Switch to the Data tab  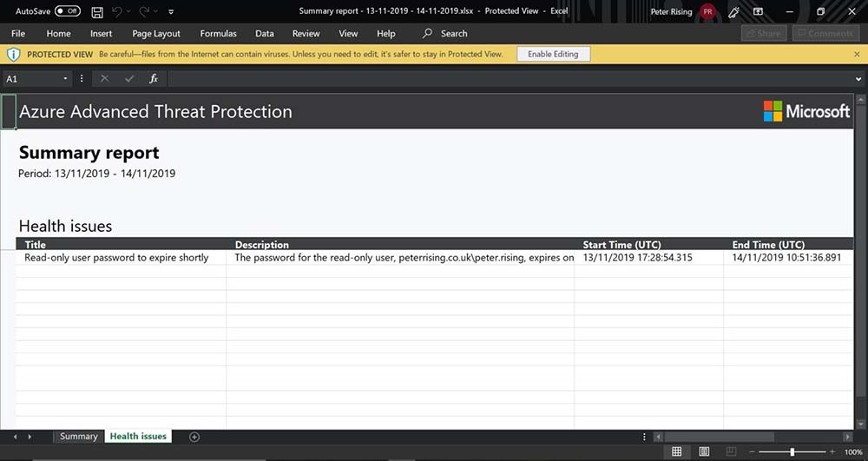tap(265, 33)
